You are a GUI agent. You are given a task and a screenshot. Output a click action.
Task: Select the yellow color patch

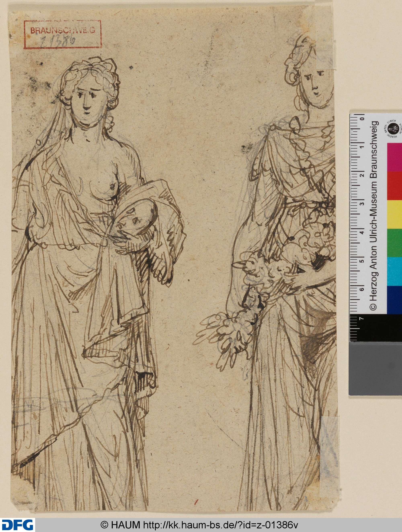(395, 214)
